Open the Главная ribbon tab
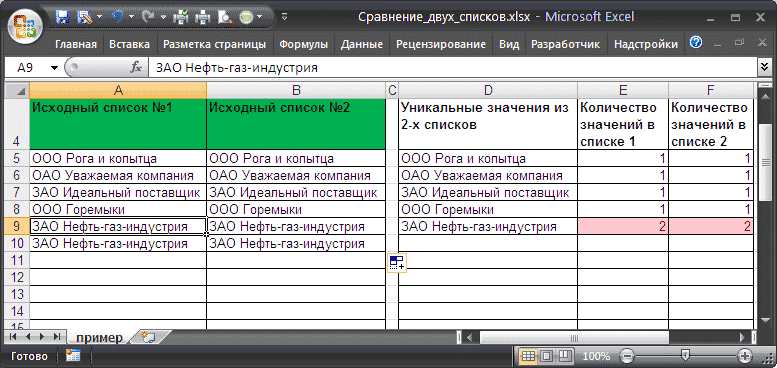 (76, 44)
